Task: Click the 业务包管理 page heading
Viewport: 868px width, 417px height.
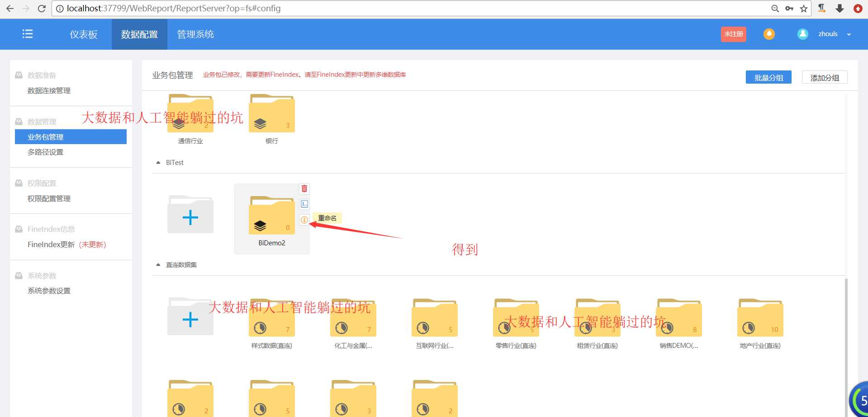Action: 172,75
